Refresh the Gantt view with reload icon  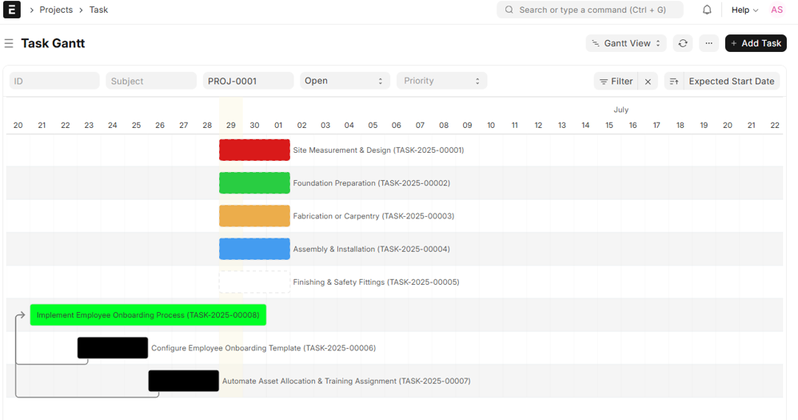coord(683,44)
